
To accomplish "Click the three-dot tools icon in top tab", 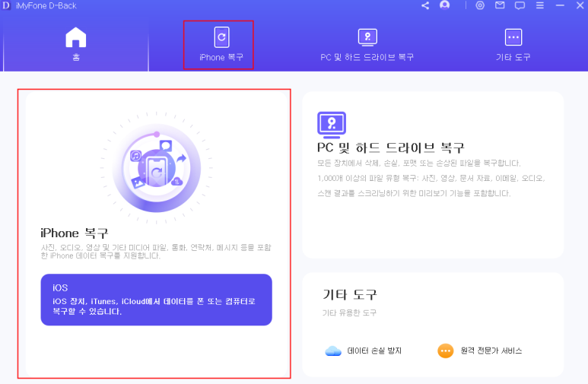I will pos(513,37).
